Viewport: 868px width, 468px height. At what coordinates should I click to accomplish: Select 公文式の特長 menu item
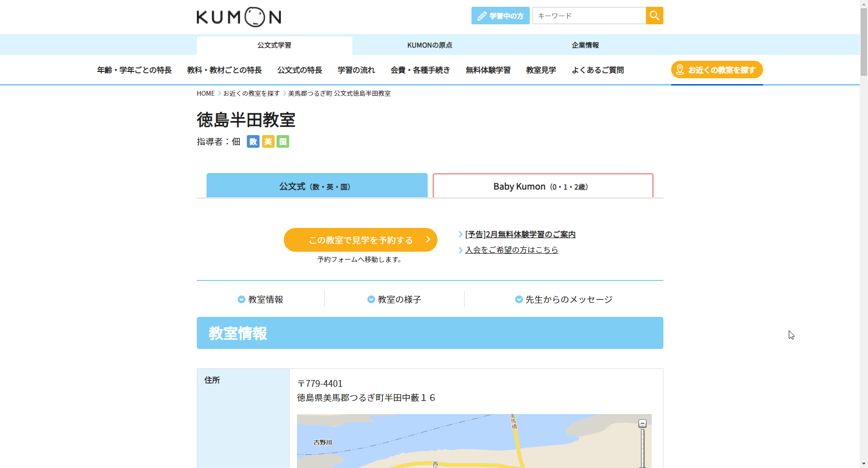tap(300, 70)
